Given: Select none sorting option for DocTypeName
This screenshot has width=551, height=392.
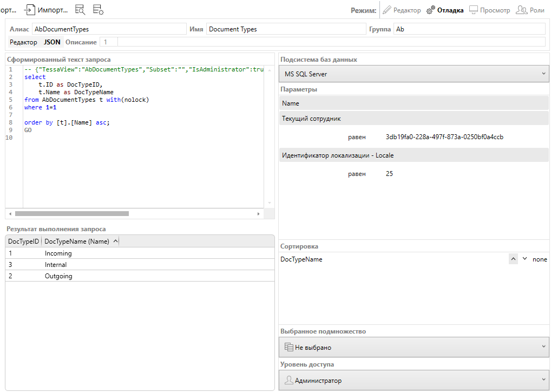Looking at the screenshot, I should tap(540, 259).
